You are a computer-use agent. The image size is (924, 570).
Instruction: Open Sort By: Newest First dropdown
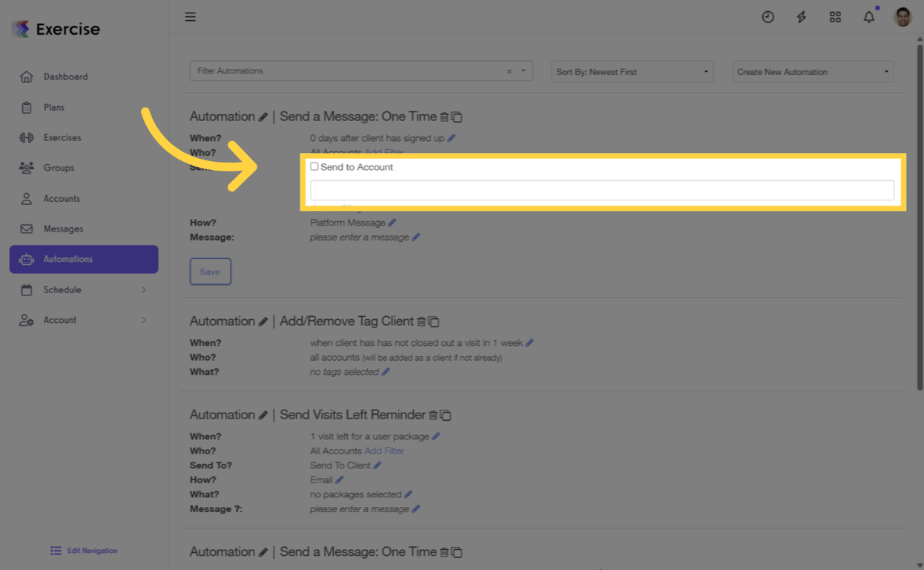pyautogui.click(x=632, y=72)
